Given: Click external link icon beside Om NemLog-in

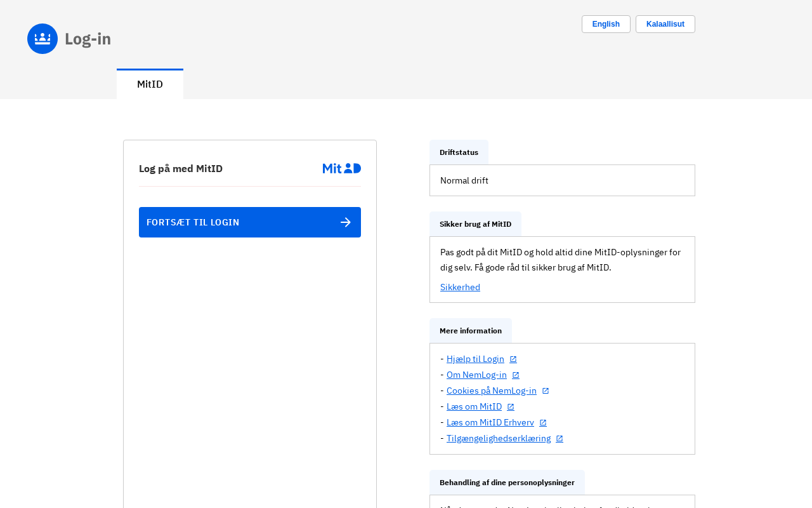Looking at the screenshot, I should pyautogui.click(x=516, y=375).
